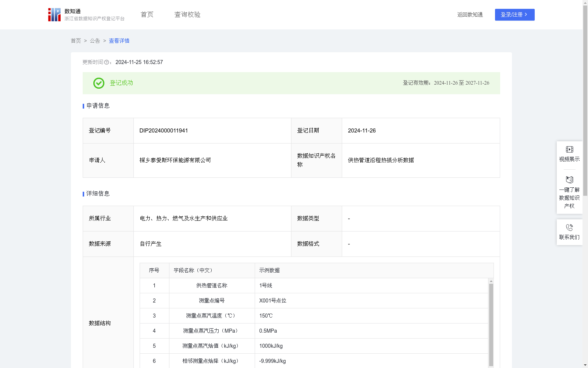Open the 查询校验 navigation menu item

(x=187, y=14)
